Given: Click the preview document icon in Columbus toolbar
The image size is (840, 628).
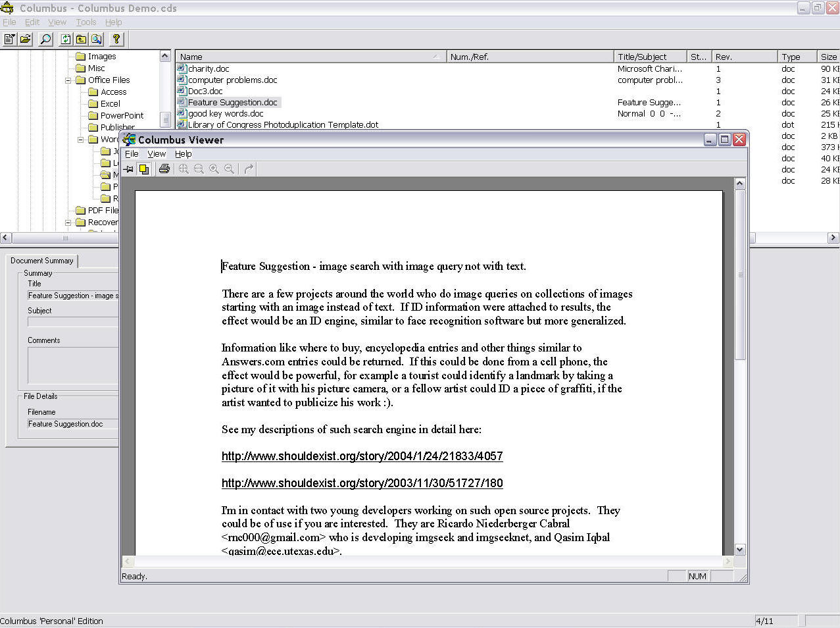Looking at the screenshot, I should 97,39.
